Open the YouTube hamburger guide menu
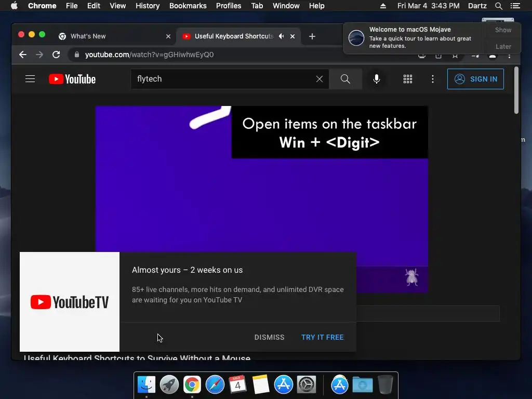Image resolution: width=532 pixels, height=399 pixels. [x=30, y=79]
